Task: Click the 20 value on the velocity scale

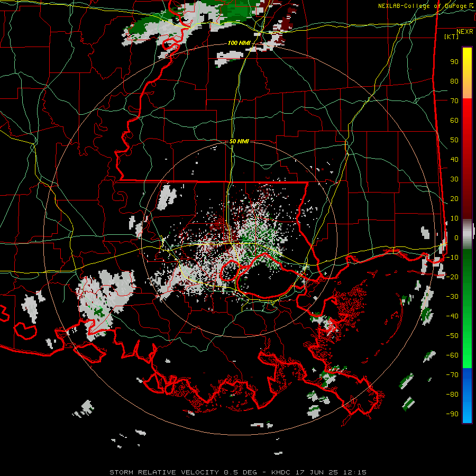Action: (x=454, y=198)
